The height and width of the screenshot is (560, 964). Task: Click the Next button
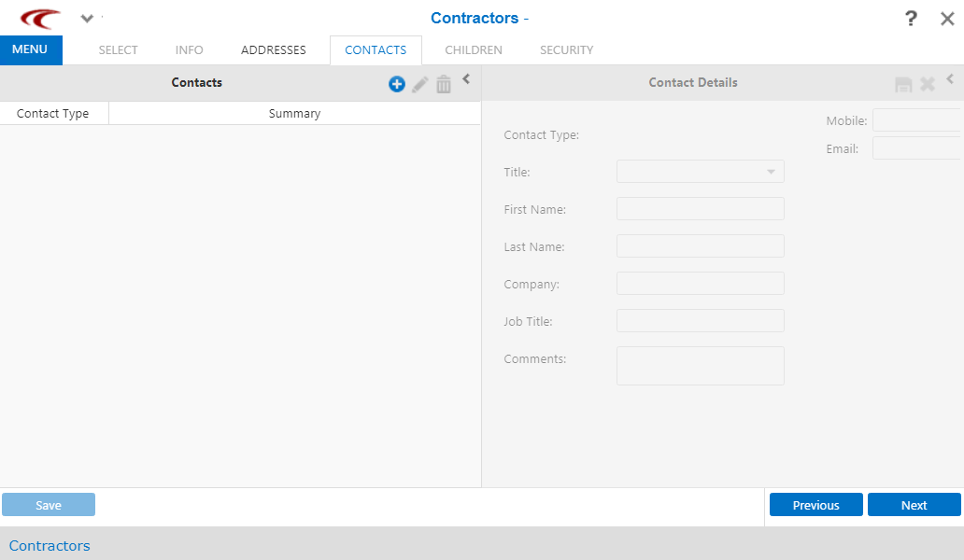914,504
